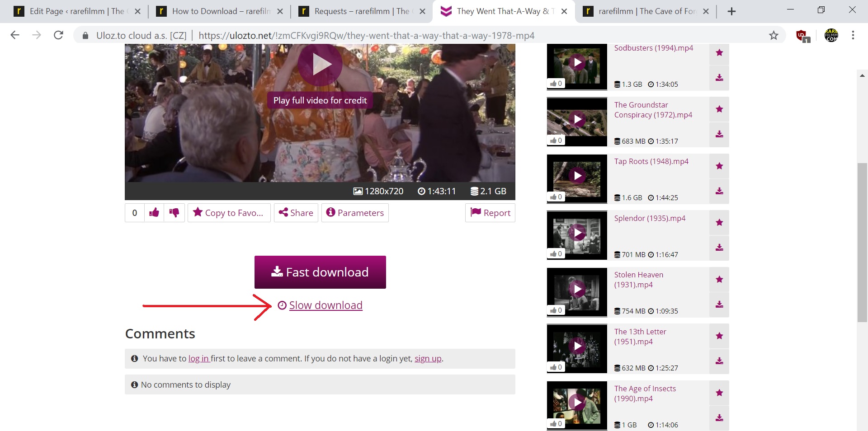This screenshot has height=431, width=868.
Task: Close the They Went That-A-Way tab
Action: (x=564, y=11)
